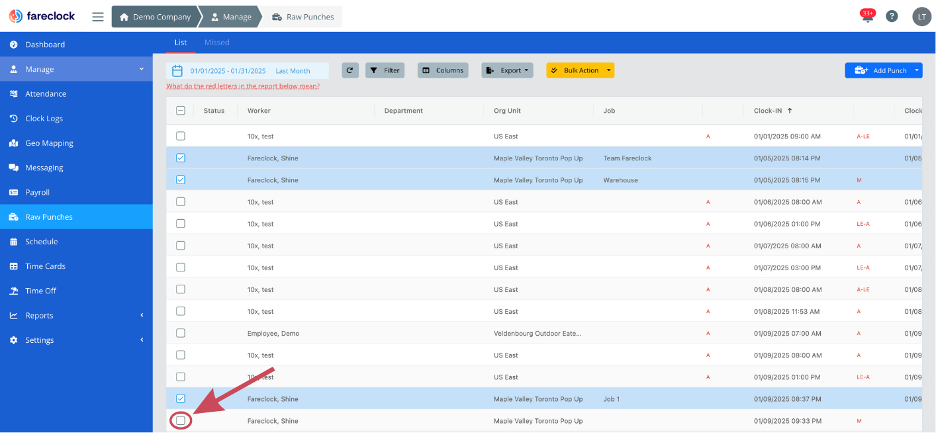Toggle the hamburger sidebar menu
This screenshot has height=434, width=936.
click(98, 17)
